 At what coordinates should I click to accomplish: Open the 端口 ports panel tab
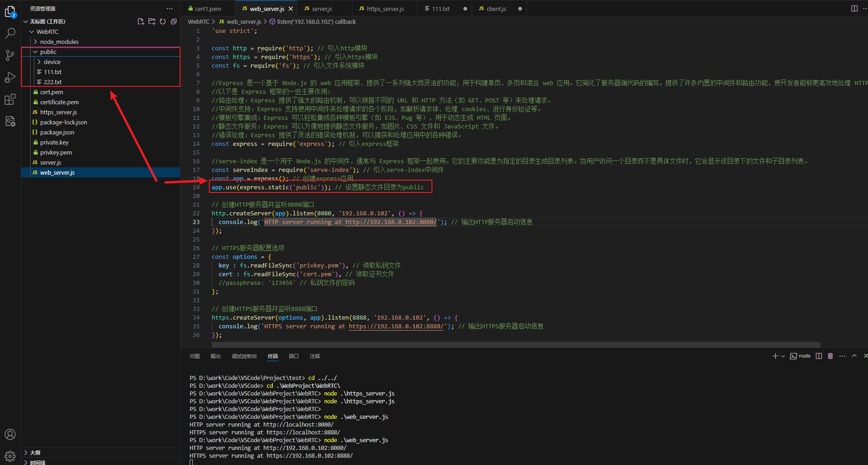(x=294, y=356)
